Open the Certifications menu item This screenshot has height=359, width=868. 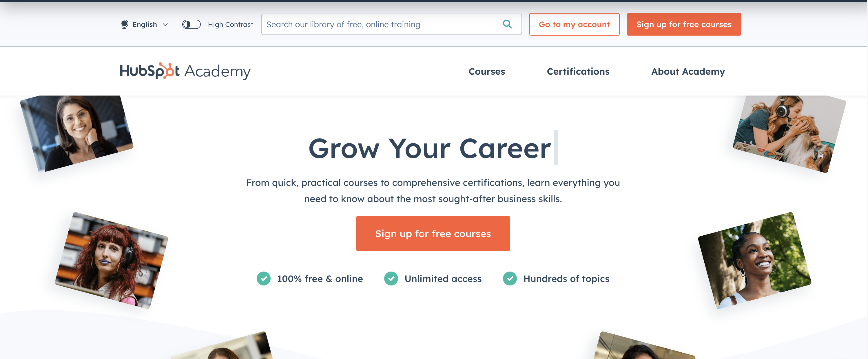click(x=578, y=71)
